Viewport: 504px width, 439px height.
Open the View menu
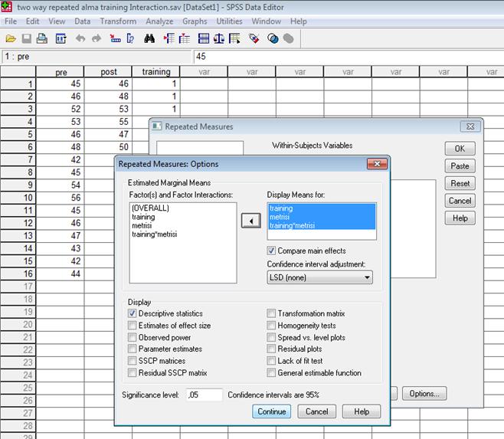(57, 21)
